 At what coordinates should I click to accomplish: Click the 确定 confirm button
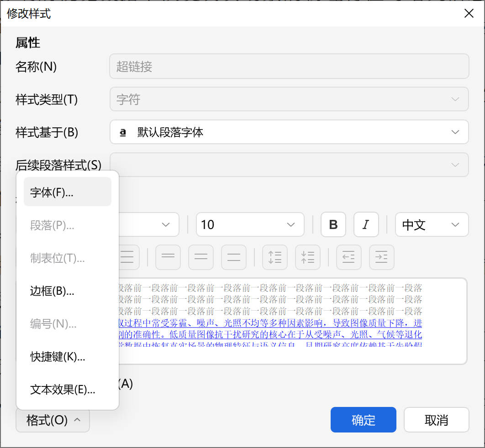(x=363, y=420)
